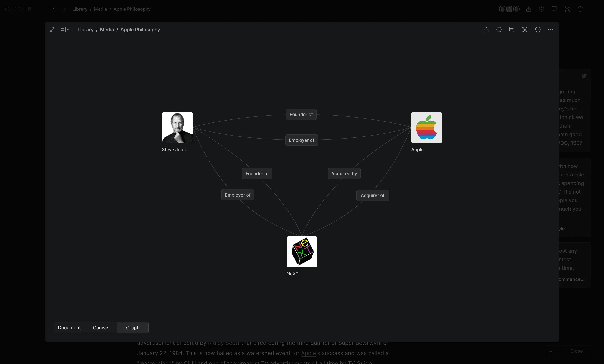Screen dimensions: 604x364
Task: Click the Steve Jobs name label
Action: 173,149
